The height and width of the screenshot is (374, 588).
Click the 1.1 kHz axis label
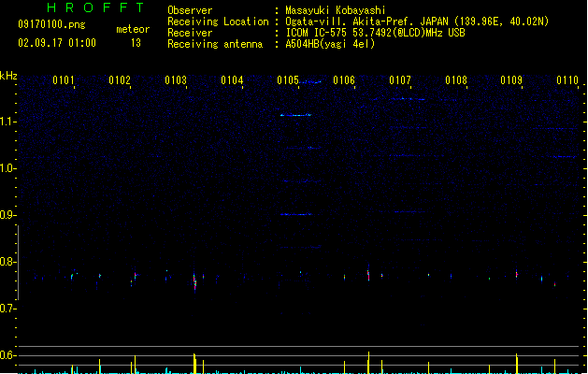tap(7, 122)
